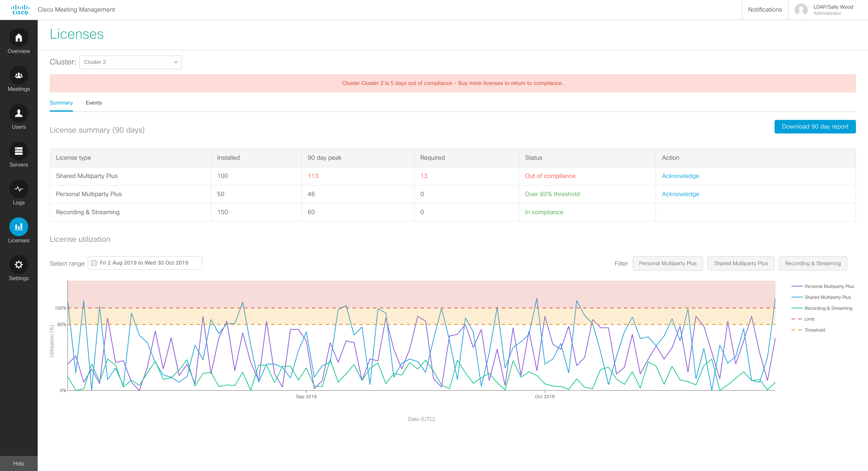Select the Licenses chart icon
This screenshot has width=868, height=471.
pos(19,227)
